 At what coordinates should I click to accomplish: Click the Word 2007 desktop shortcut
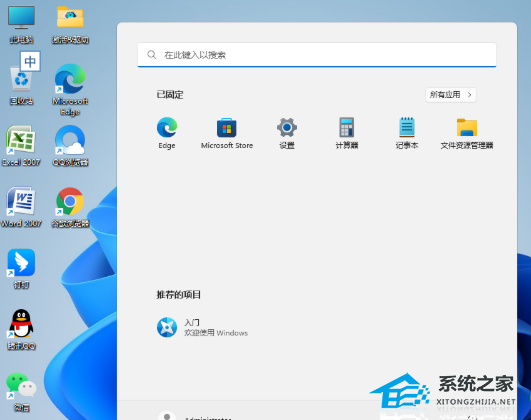(x=21, y=207)
